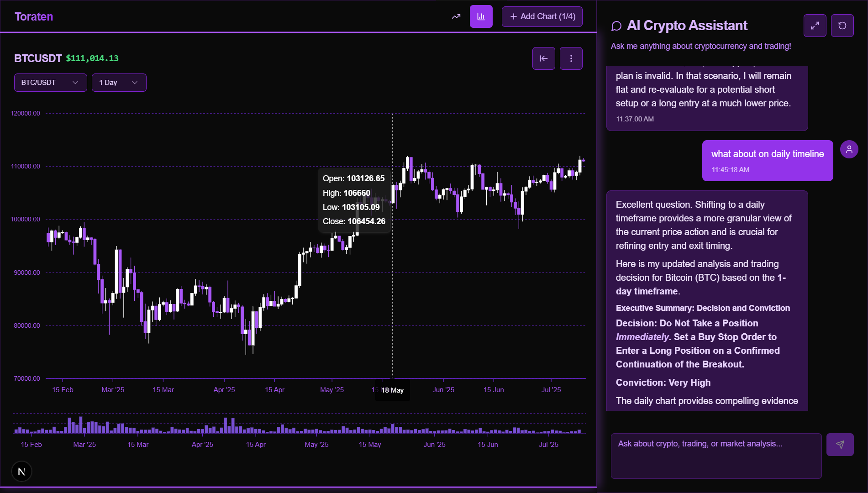Open the chart's three-dot options menu

click(571, 58)
